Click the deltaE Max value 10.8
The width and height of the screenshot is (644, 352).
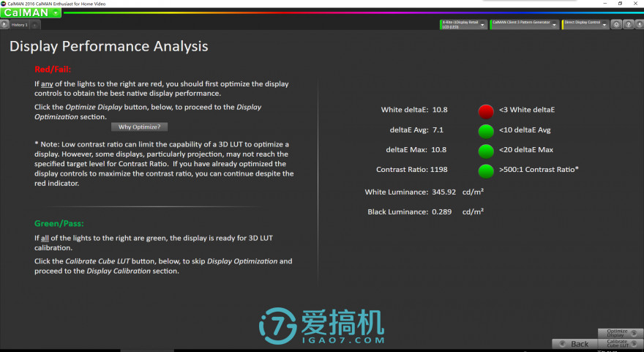click(x=438, y=149)
